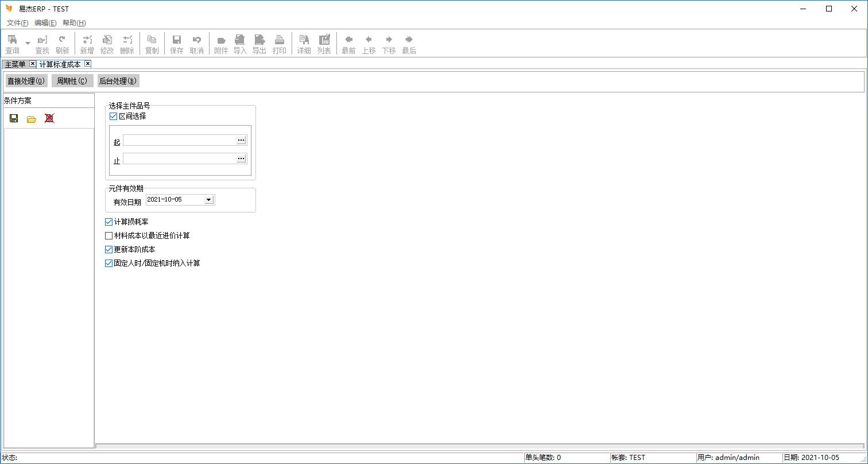Uncheck the 区间选择 checkbox
868x464 pixels.
tap(113, 116)
